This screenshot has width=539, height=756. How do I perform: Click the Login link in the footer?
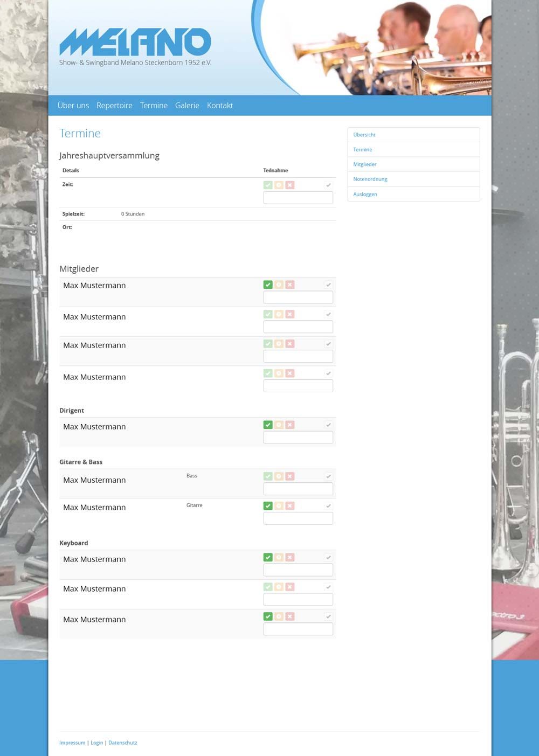point(96,743)
